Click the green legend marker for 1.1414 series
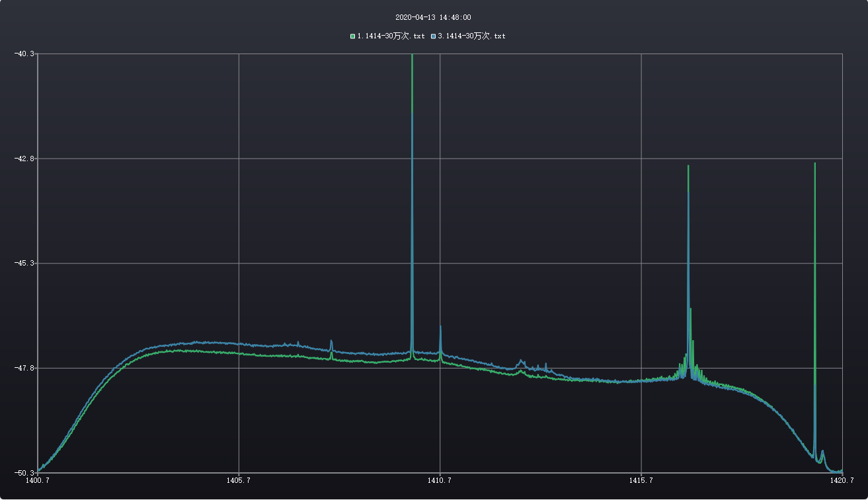 click(353, 36)
